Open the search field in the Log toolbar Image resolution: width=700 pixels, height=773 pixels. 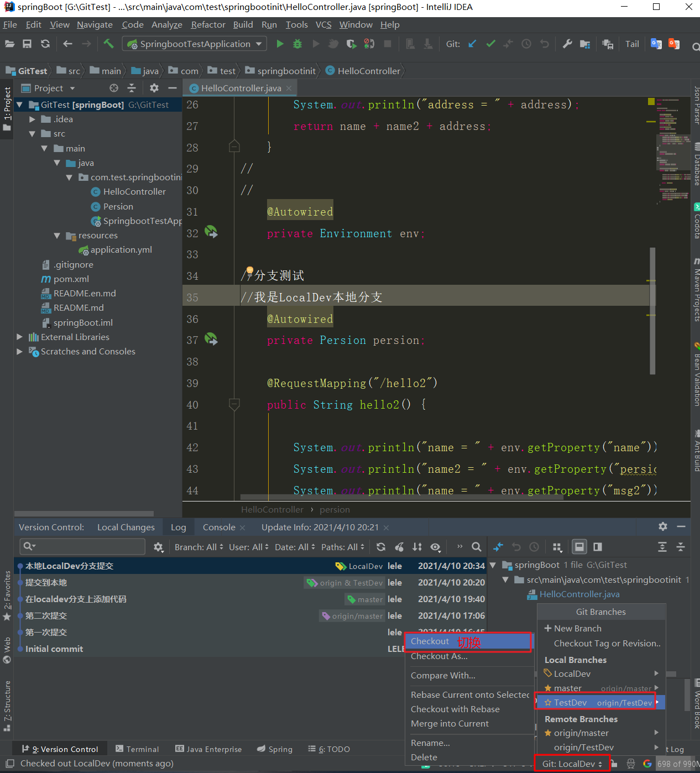pos(477,546)
